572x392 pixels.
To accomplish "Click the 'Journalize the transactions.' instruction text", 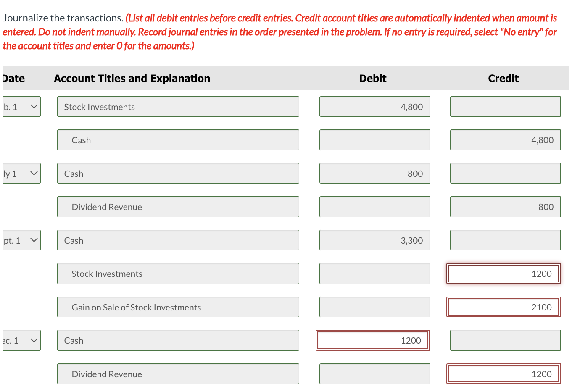I will 63,18.
